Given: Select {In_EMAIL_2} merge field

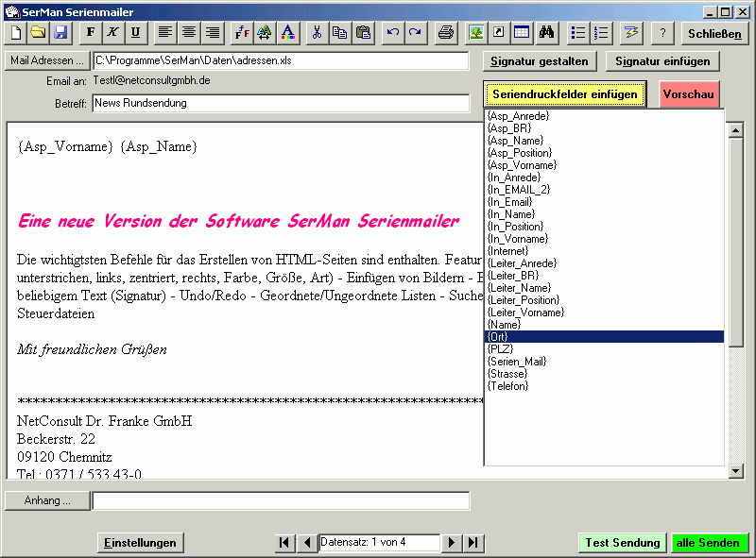Looking at the screenshot, I should tap(604, 190).
